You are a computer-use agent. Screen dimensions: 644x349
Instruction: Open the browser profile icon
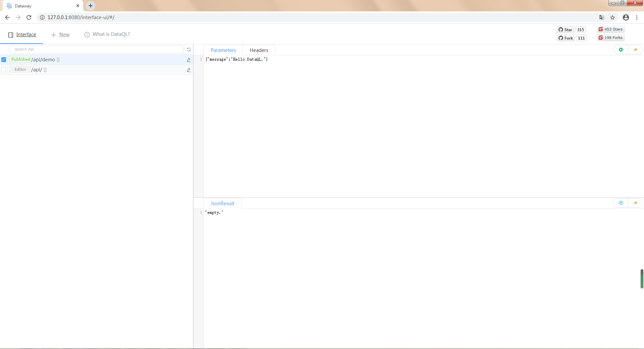pos(626,17)
